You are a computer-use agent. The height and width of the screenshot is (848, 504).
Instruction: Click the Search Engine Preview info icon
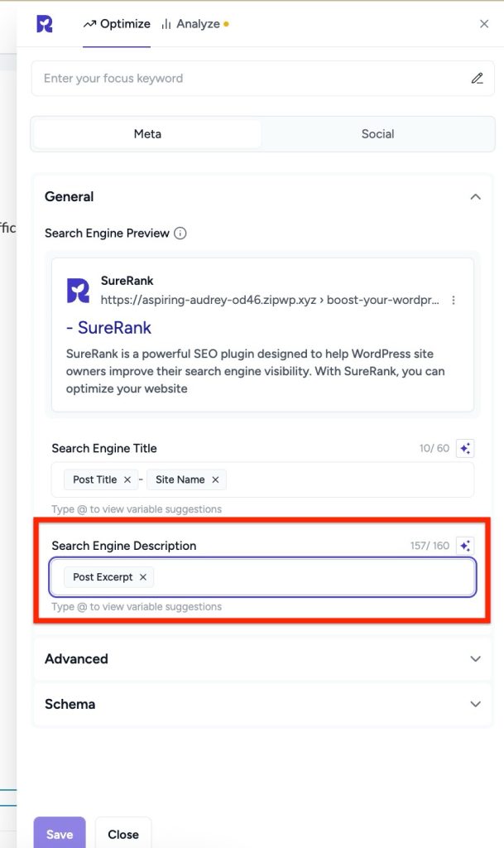pos(180,234)
